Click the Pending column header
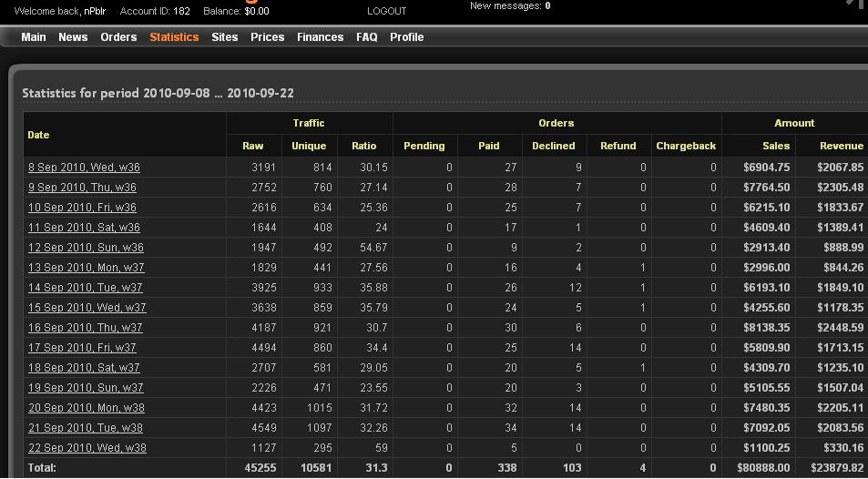Screen dimensions: 868x479 (424, 146)
